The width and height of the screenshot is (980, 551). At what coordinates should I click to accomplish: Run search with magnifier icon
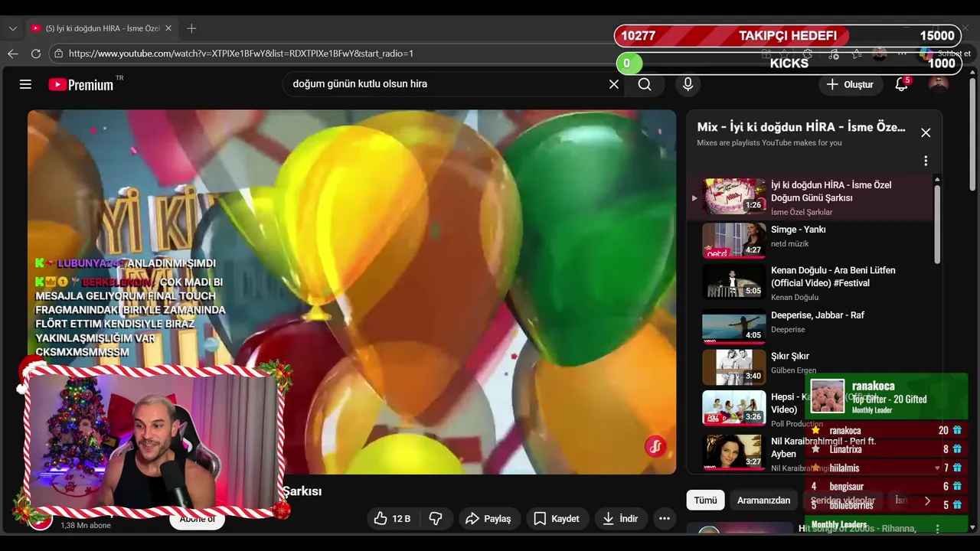645,84
